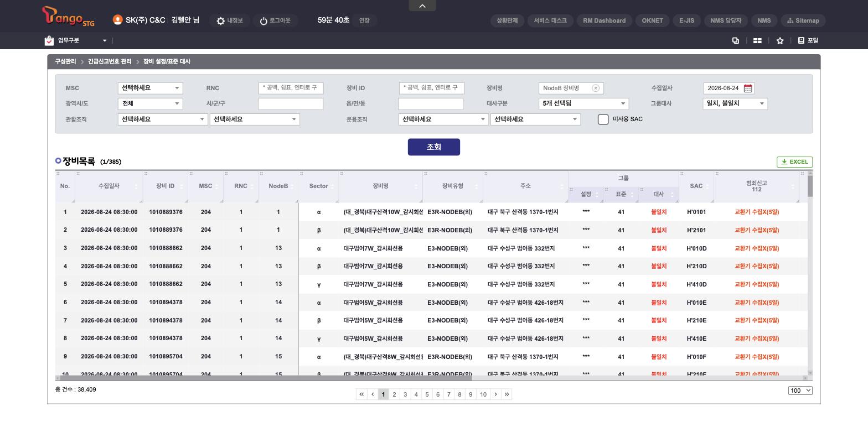Click the Tango STG logo
The image size is (868, 427).
pyautogui.click(x=68, y=16)
